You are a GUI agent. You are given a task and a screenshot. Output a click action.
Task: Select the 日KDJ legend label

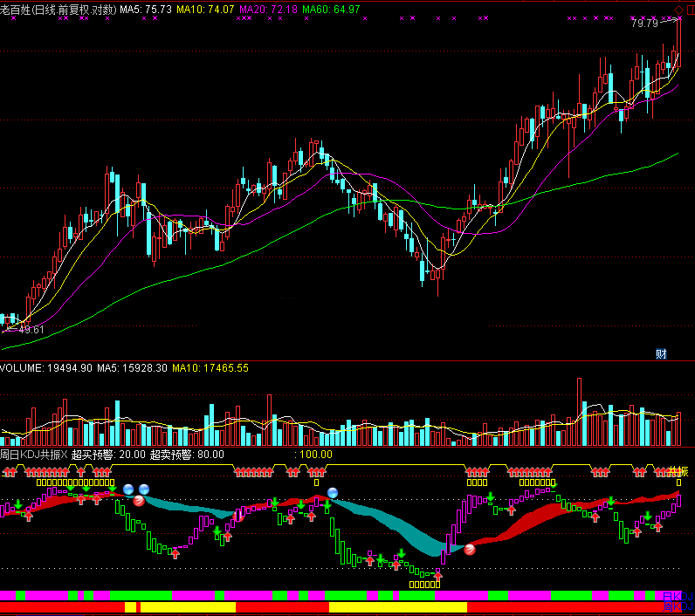pos(678,595)
